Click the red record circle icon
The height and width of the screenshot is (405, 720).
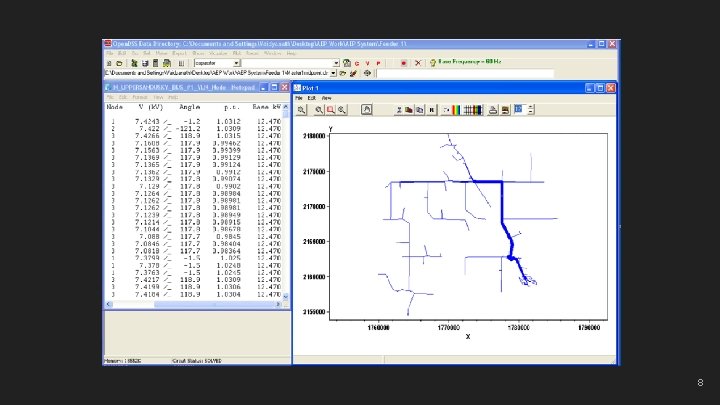pos(404,63)
